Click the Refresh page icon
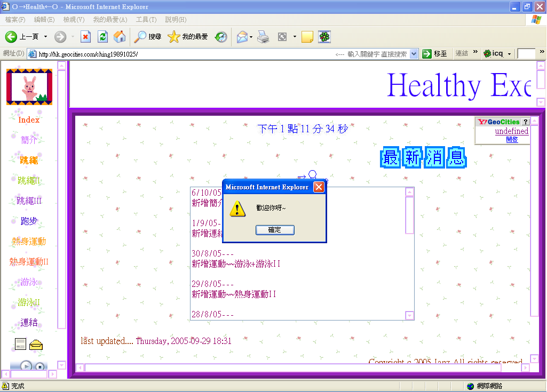Image resolution: width=547 pixels, height=392 pixels. (103, 37)
